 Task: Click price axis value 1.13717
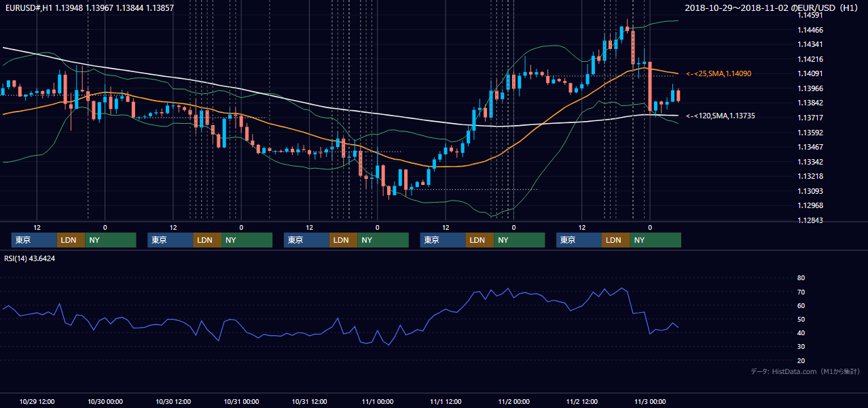[810, 118]
